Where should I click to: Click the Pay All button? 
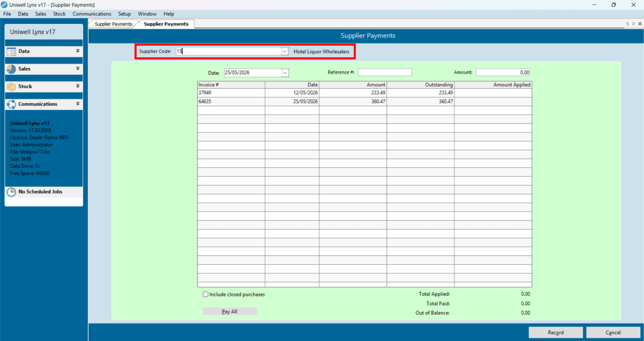tap(230, 311)
